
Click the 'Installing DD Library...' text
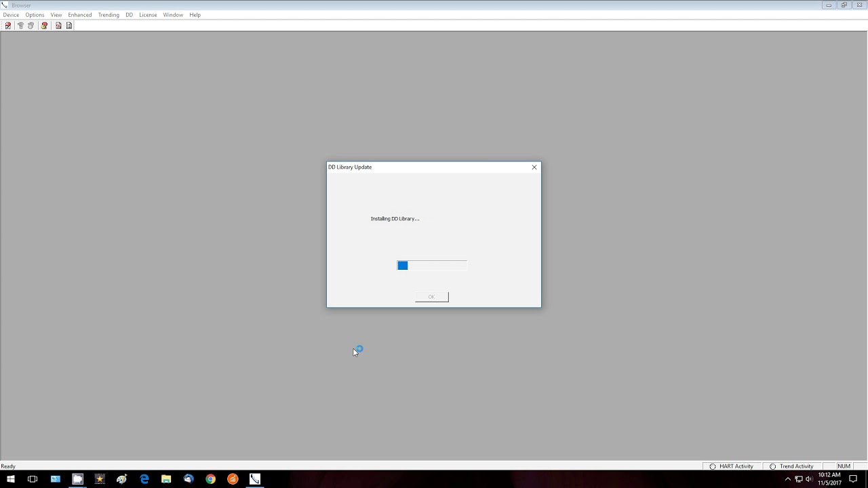coord(395,219)
